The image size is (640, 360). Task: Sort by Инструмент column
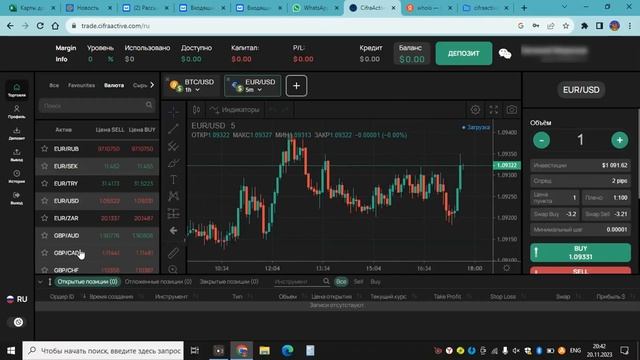point(171,297)
